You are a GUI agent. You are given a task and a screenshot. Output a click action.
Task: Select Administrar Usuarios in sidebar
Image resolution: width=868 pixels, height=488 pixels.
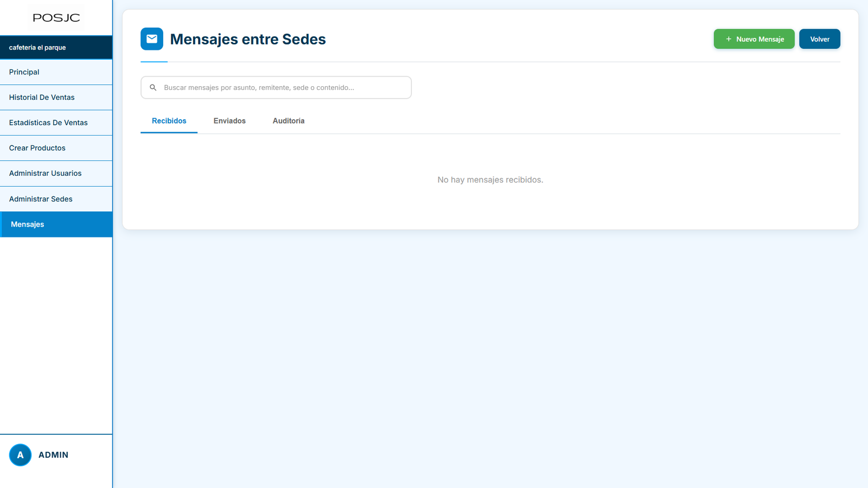coord(46,174)
